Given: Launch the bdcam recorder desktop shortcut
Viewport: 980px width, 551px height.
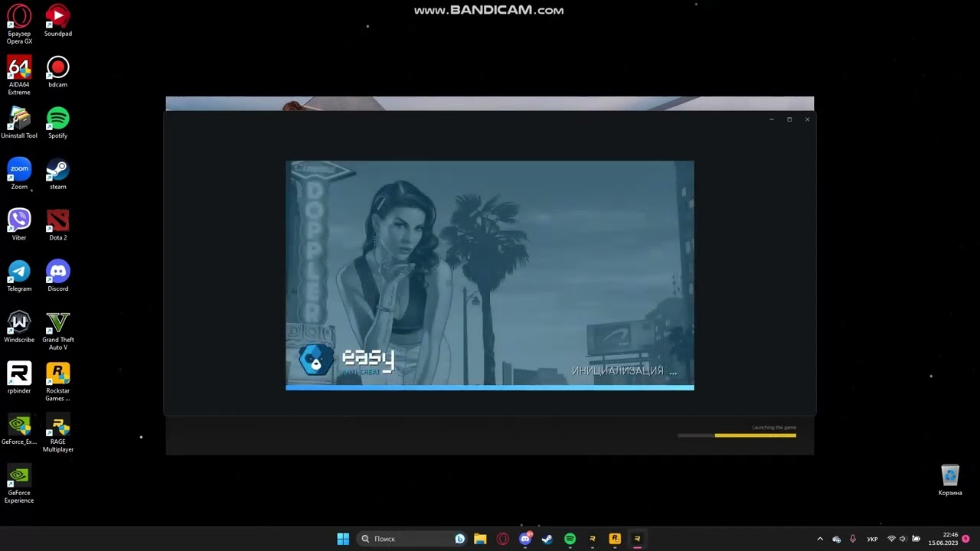Looking at the screenshot, I should (58, 72).
